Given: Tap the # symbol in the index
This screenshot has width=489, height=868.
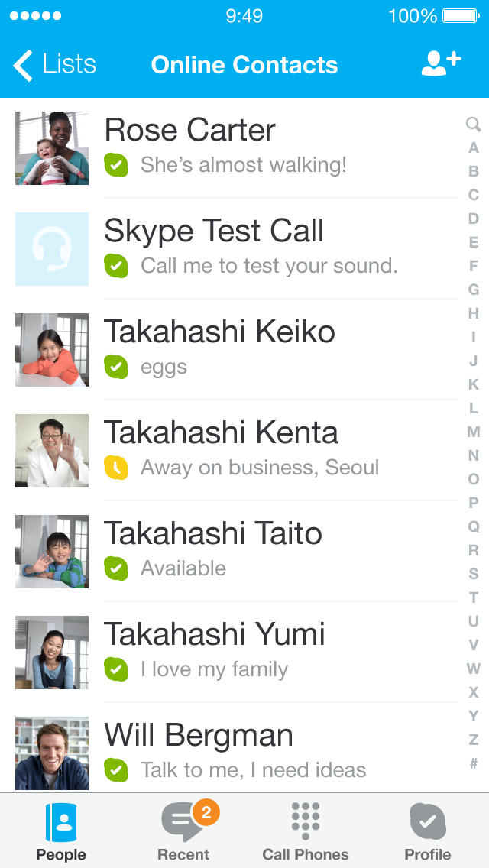Looking at the screenshot, I should (x=474, y=763).
